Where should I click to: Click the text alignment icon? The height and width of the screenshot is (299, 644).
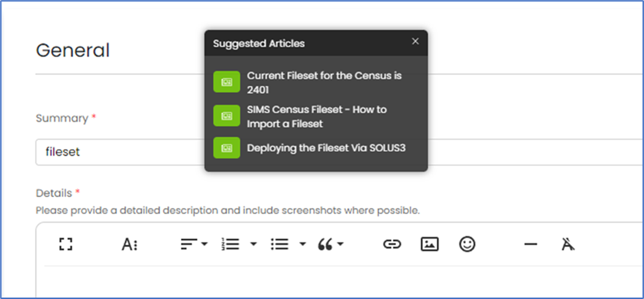coord(190,244)
